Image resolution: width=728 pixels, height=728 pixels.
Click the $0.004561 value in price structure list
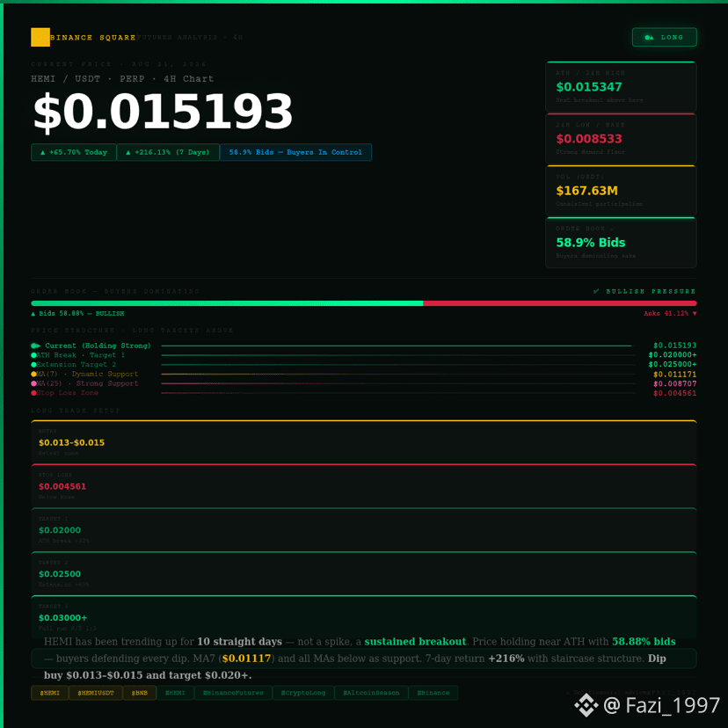(674, 393)
